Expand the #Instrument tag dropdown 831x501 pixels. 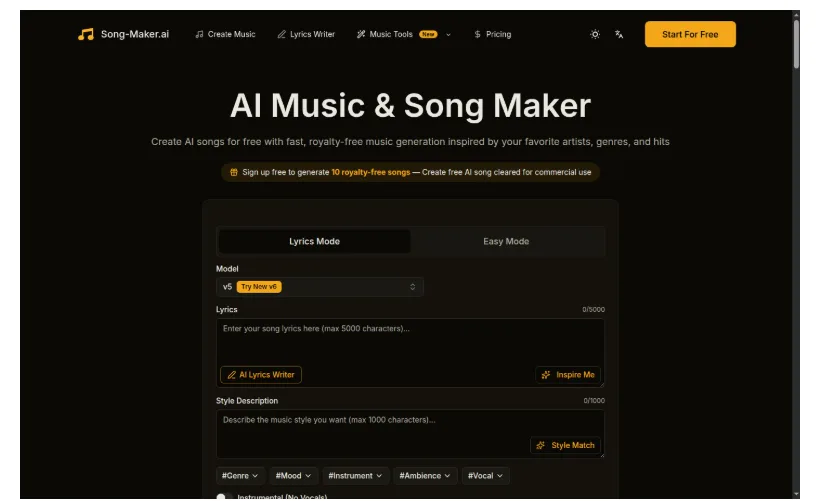pos(354,476)
